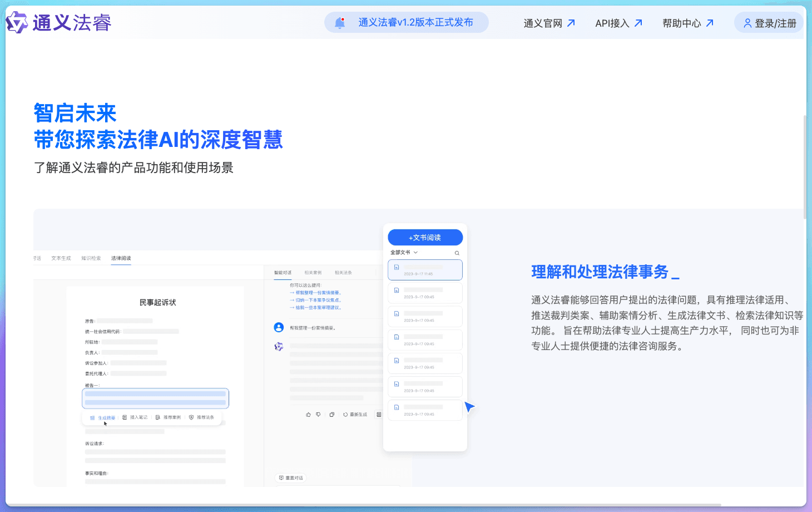
Task: Click suggestion 帮我整理一份案情摘要
Action: 316,293
